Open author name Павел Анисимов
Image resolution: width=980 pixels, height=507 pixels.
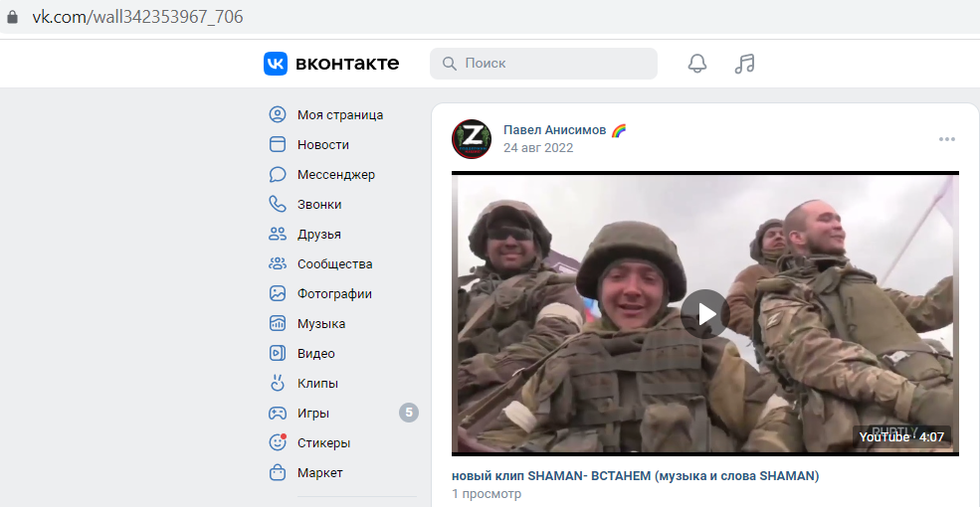click(x=555, y=130)
